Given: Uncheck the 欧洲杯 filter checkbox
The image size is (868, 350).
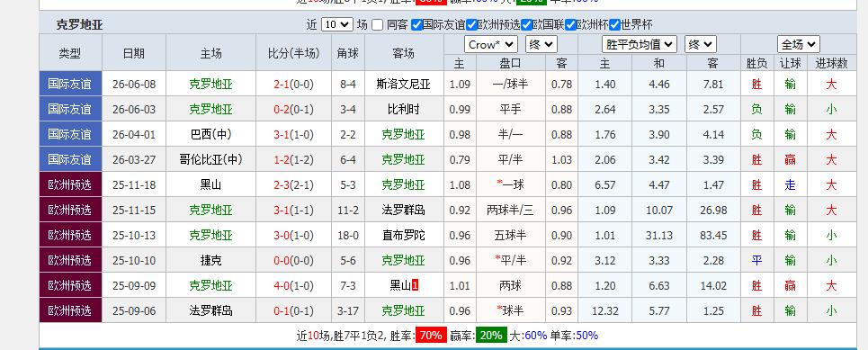Looking at the screenshot, I should (570, 25).
